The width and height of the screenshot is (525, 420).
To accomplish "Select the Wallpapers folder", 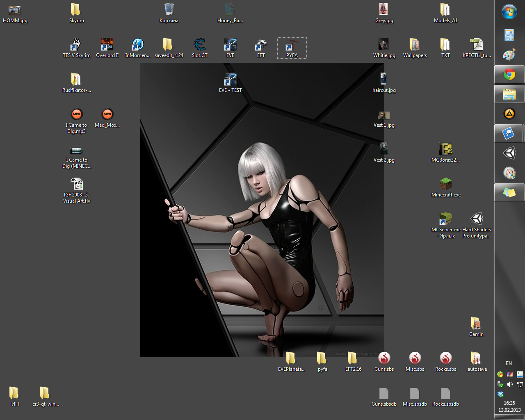I will (x=415, y=44).
